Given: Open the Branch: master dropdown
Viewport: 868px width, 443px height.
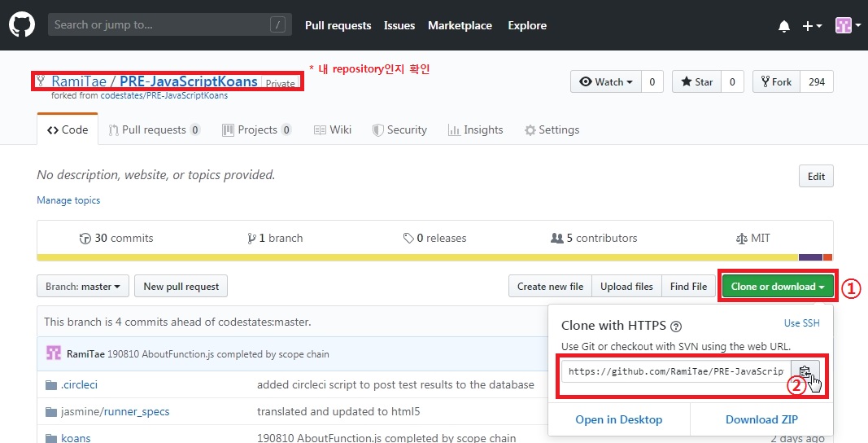Looking at the screenshot, I should tap(83, 286).
